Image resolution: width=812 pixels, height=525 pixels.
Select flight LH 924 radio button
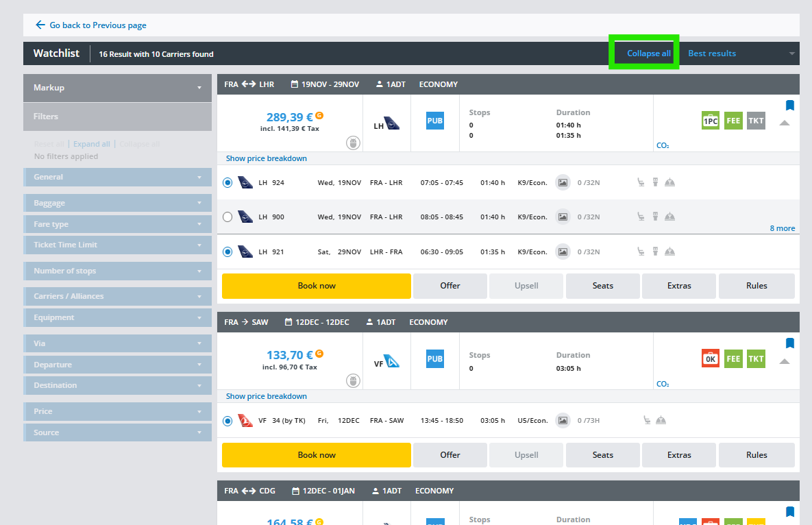coord(228,182)
